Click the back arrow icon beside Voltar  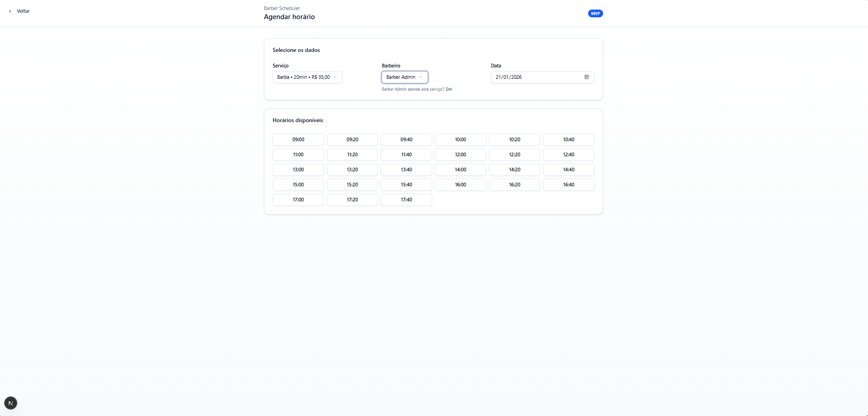point(10,11)
